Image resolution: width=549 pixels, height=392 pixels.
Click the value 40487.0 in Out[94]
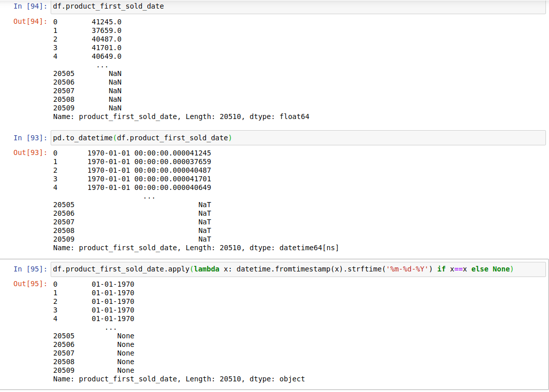coord(106,39)
